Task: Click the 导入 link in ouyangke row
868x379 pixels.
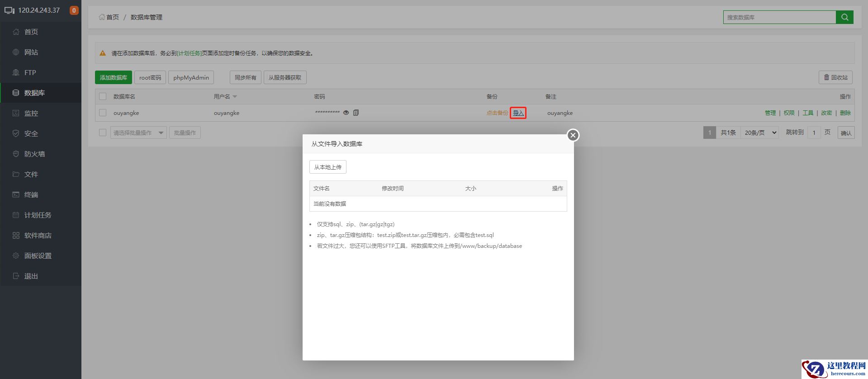Action: (518, 113)
